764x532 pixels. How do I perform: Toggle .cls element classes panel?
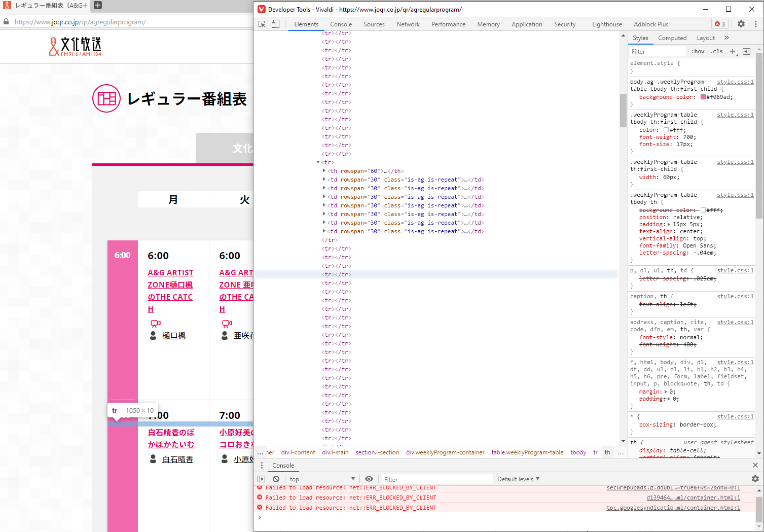pos(716,51)
